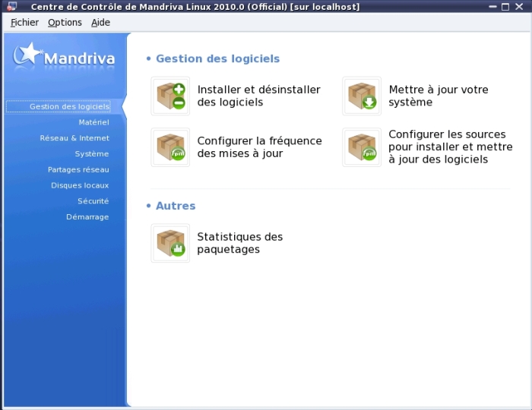The image size is (532, 410).
Task: Open the Sécurité category
Action: tap(93, 201)
